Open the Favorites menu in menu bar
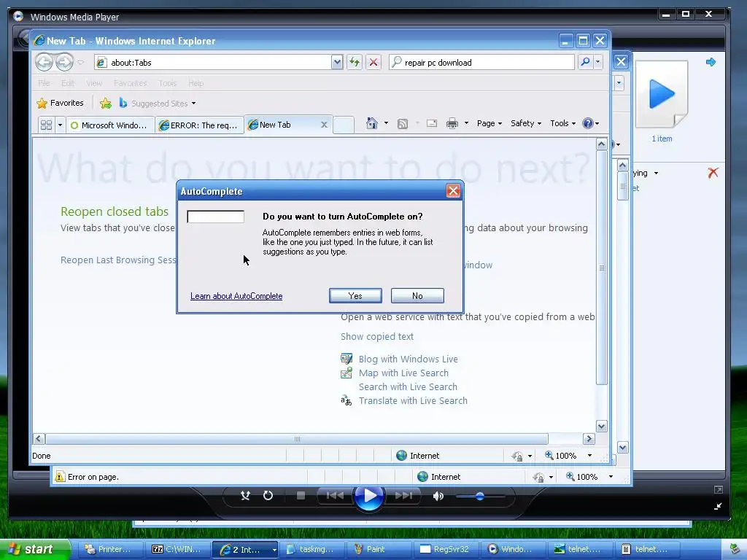 tap(130, 83)
